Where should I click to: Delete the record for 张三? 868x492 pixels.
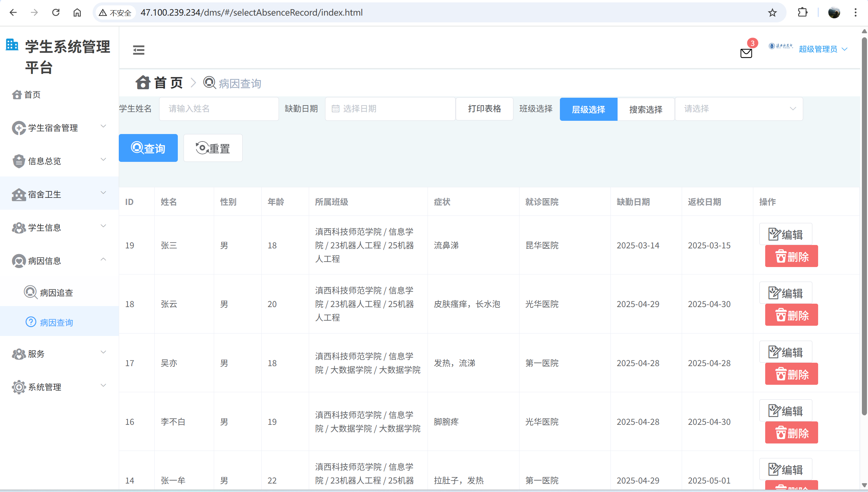tap(791, 257)
